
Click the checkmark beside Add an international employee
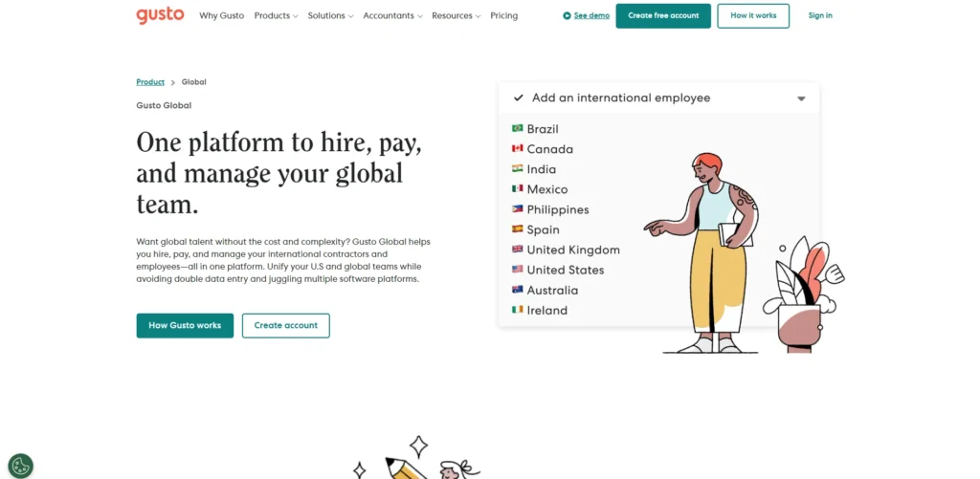point(518,98)
